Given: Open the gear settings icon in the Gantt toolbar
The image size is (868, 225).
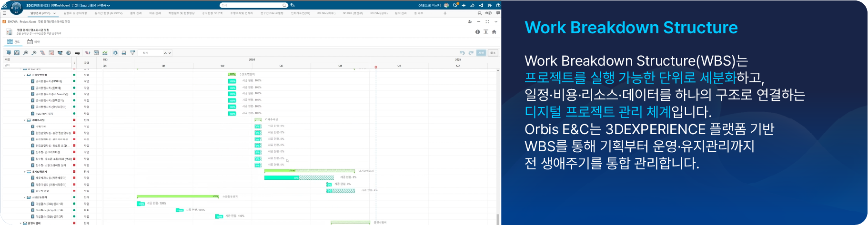Looking at the screenshot, I should tap(116, 53).
